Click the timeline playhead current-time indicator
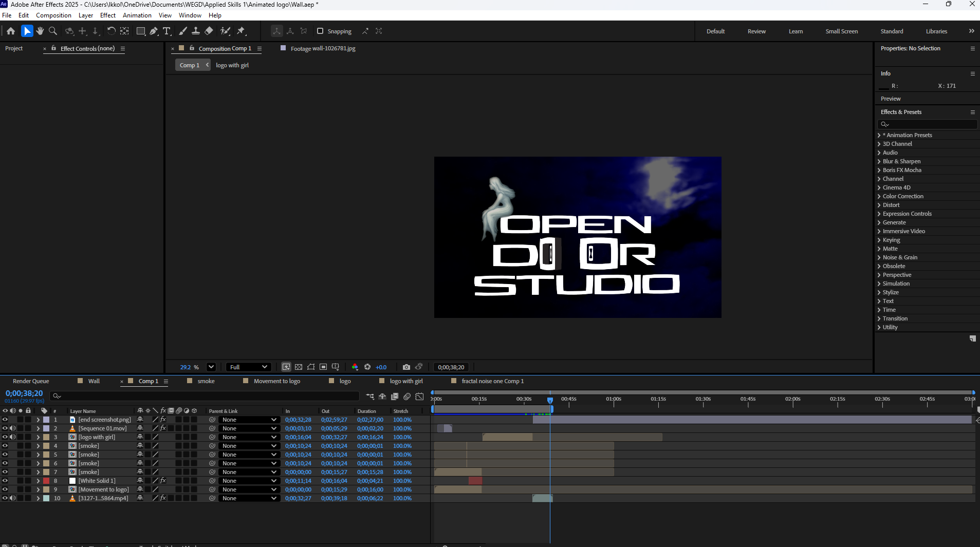Image resolution: width=980 pixels, height=547 pixels. coord(550,400)
